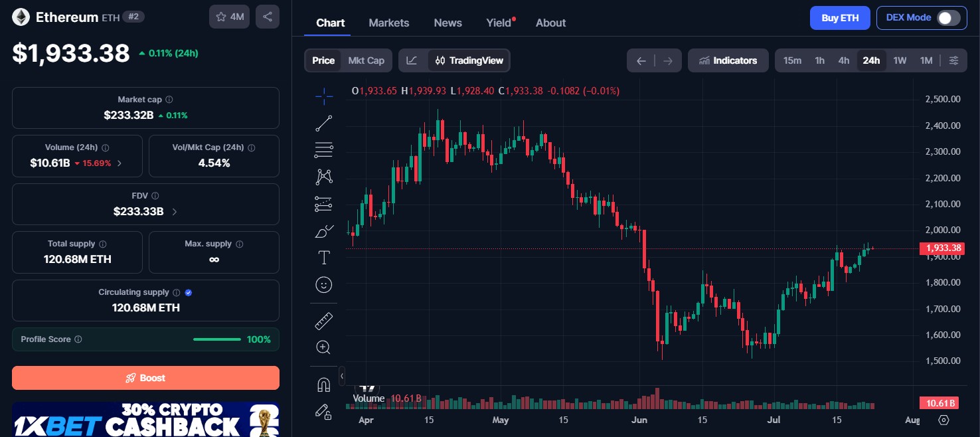
Task: Undo last chart action
Action: (641, 61)
